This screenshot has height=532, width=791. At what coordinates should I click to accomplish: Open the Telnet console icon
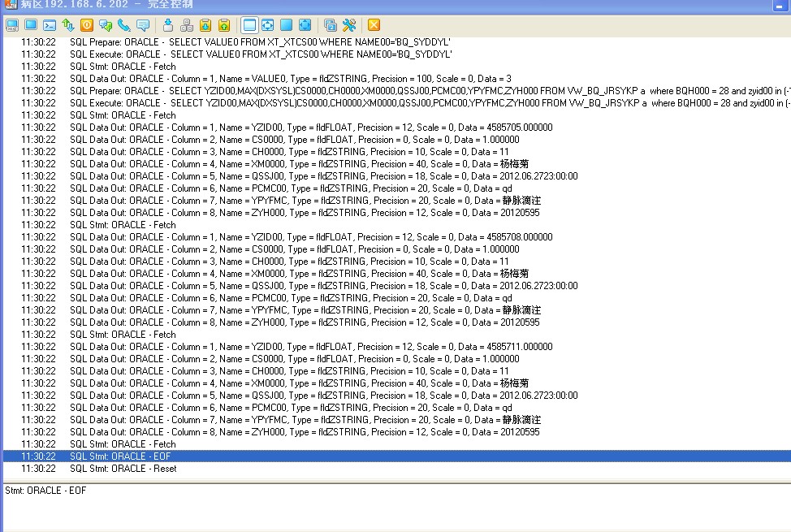click(x=50, y=24)
